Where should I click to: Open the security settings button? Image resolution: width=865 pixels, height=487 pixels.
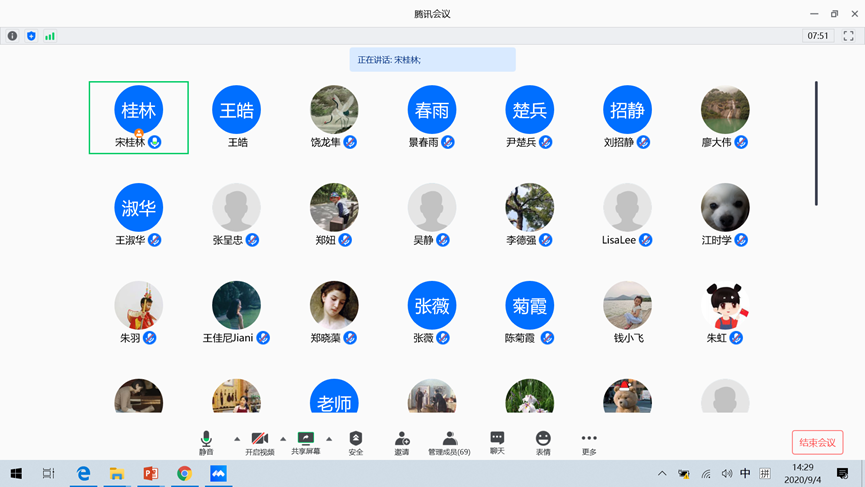(356, 442)
